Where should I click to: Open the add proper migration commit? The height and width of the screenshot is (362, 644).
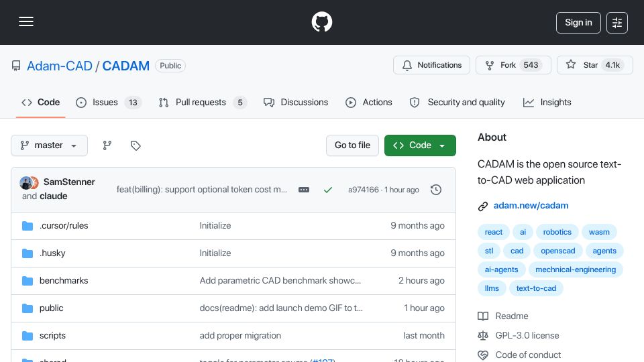(x=240, y=336)
